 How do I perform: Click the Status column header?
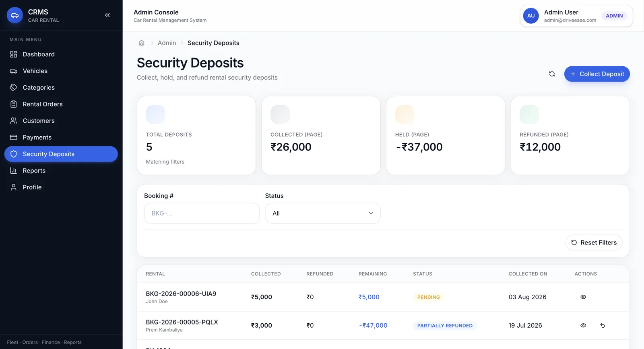tap(423, 274)
